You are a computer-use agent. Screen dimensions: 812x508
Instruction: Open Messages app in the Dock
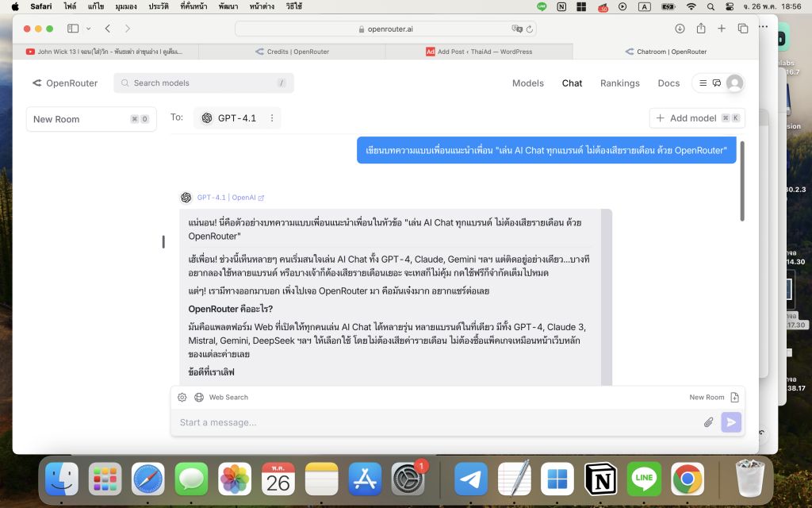click(x=191, y=479)
